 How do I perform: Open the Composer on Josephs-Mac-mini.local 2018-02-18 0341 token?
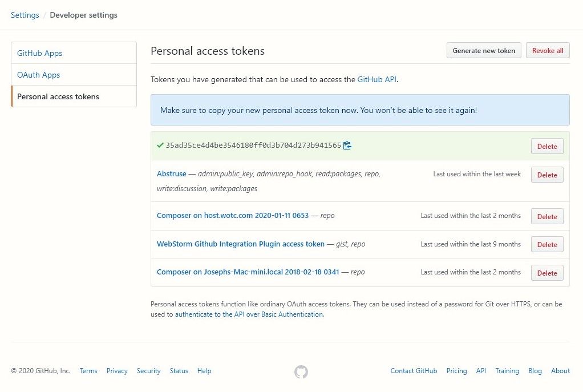click(x=248, y=272)
